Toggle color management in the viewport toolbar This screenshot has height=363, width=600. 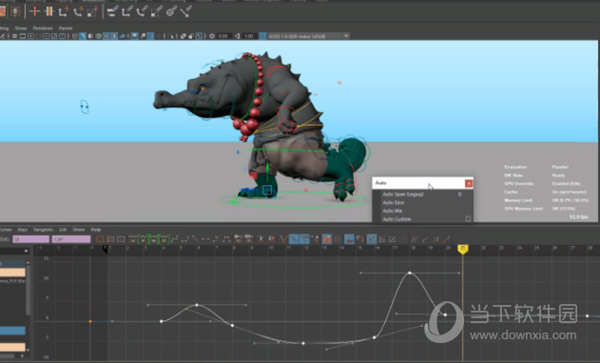[262, 36]
